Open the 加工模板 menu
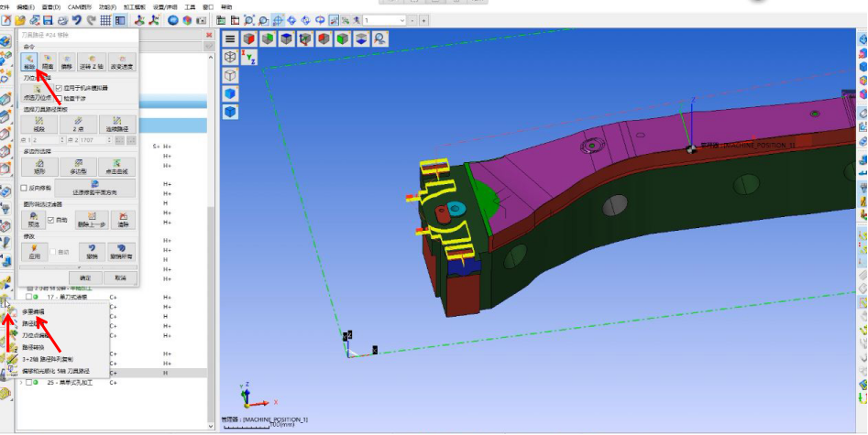This screenshot has width=868, height=435. [135, 7]
